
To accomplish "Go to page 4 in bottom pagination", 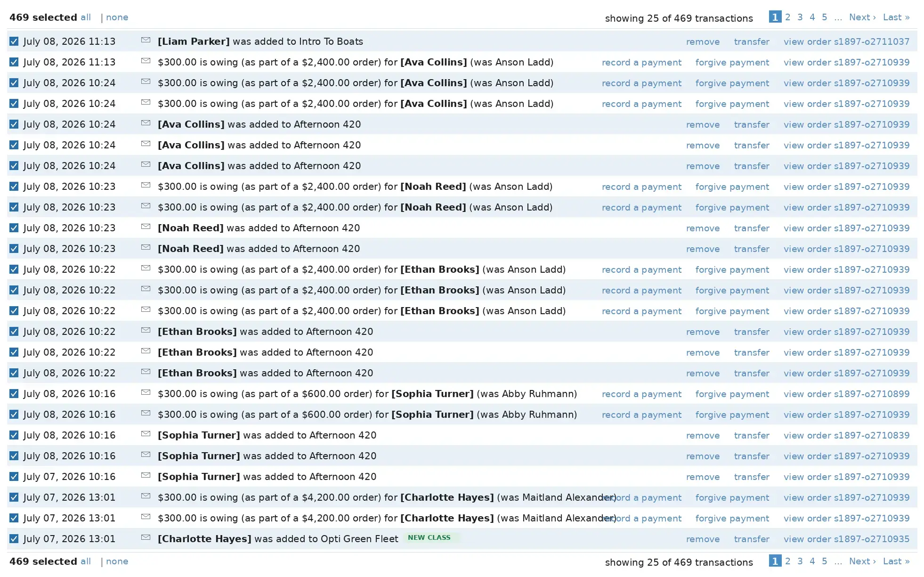I will pyautogui.click(x=812, y=561).
